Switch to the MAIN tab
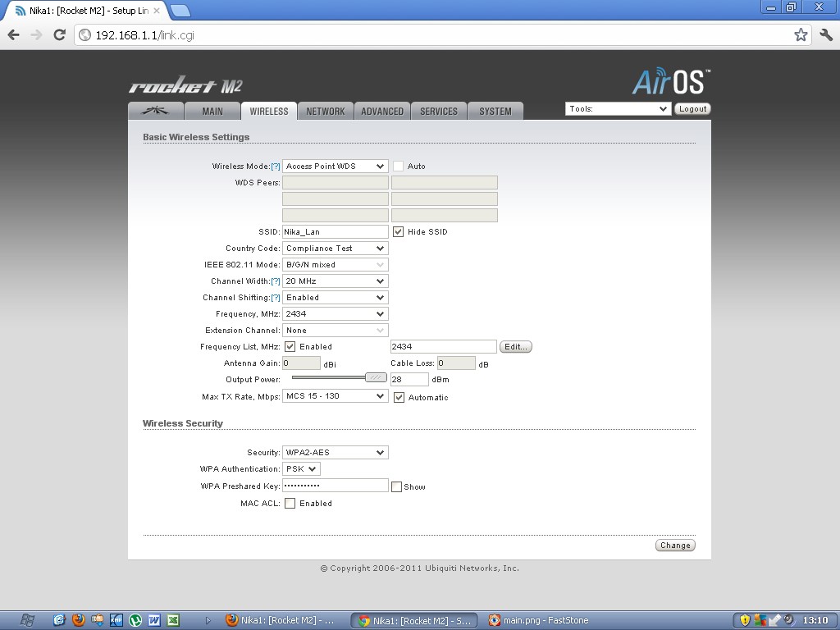840x630 pixels. click(x=212, y=111)
